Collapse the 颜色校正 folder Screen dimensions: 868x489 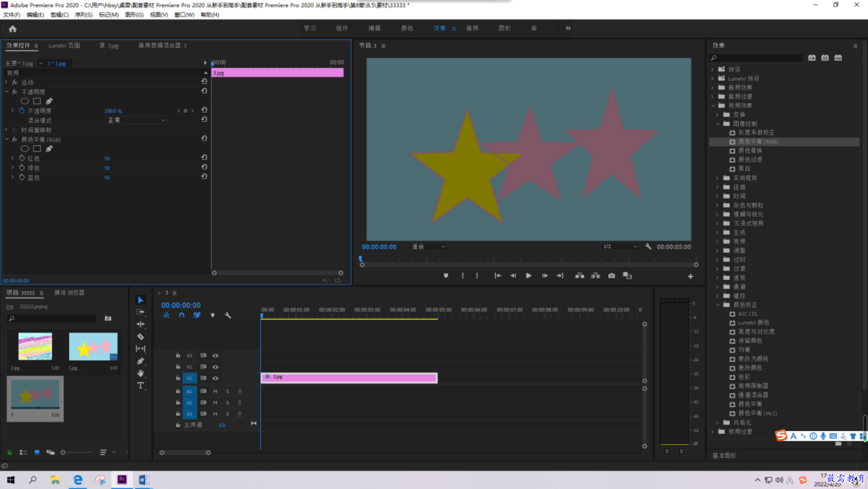tap(718, 305)
